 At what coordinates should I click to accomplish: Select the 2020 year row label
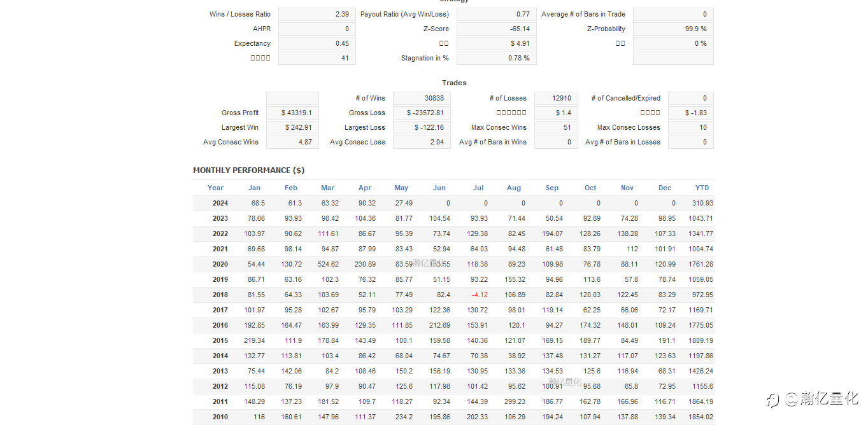pos(220,264)
